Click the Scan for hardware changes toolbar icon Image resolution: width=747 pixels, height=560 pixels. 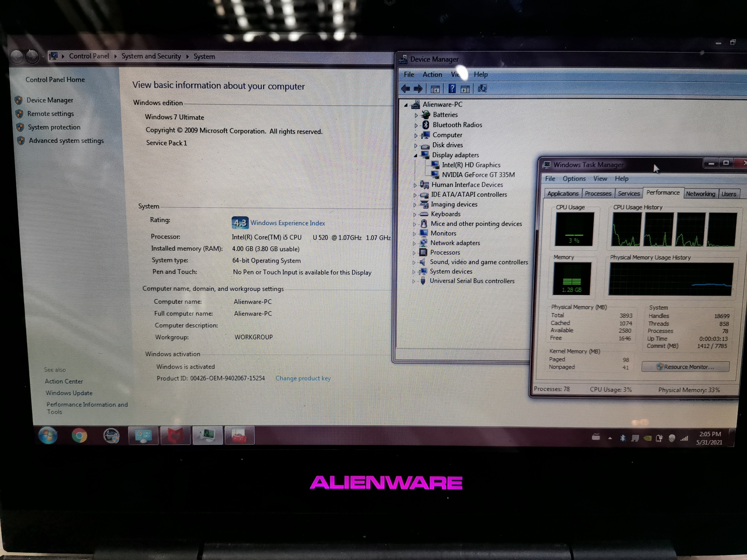482,89
